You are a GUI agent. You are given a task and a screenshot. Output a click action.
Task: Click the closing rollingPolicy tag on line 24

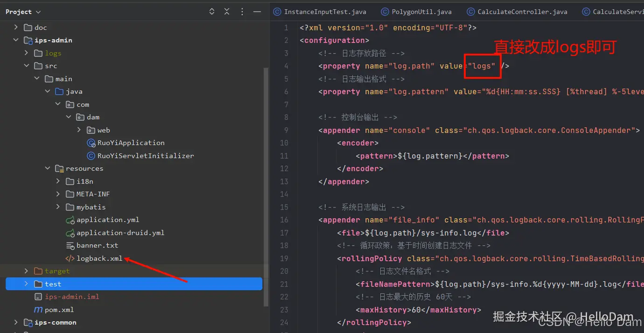[374, 322]
